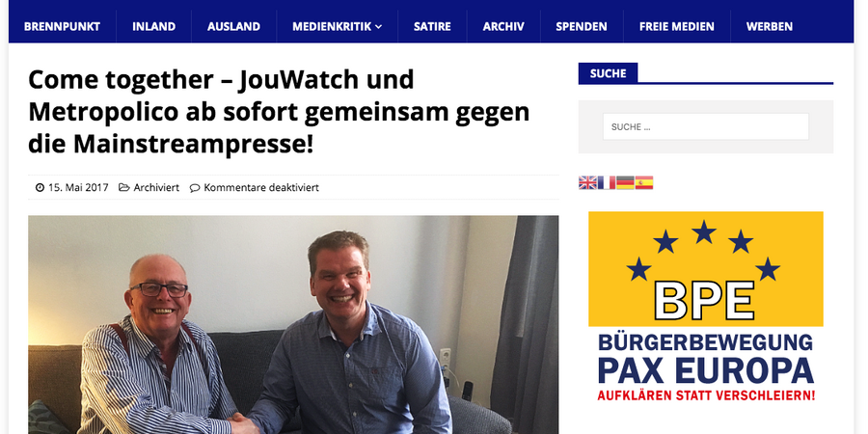
Task: Click the folder icon next to Archiviert
Action: tap(124, 188)
